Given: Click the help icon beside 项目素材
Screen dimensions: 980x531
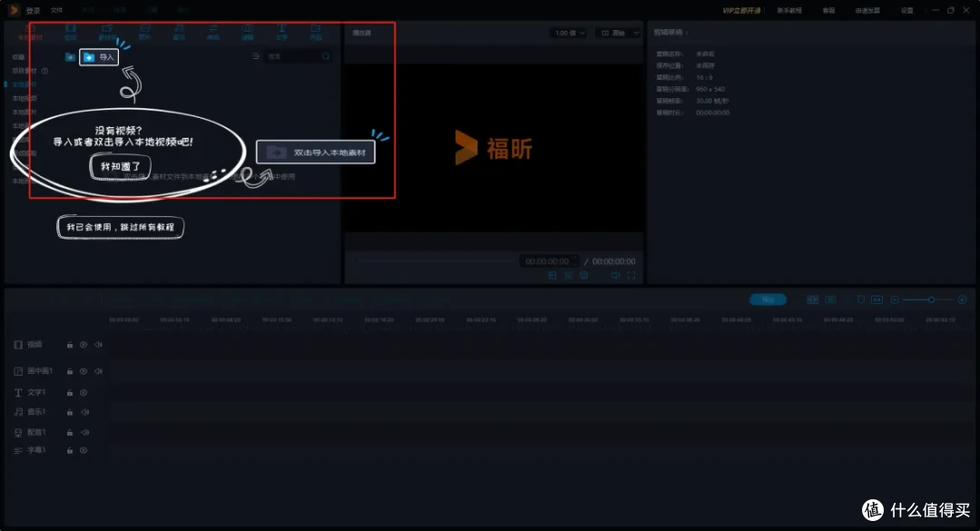Looking at the screenshot, I should 45,71.
